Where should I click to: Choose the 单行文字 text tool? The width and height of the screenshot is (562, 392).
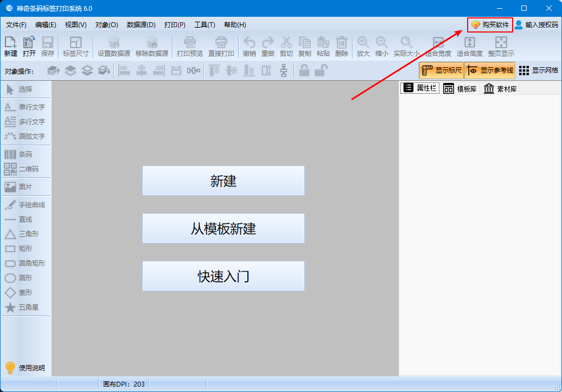pos(25,107)
